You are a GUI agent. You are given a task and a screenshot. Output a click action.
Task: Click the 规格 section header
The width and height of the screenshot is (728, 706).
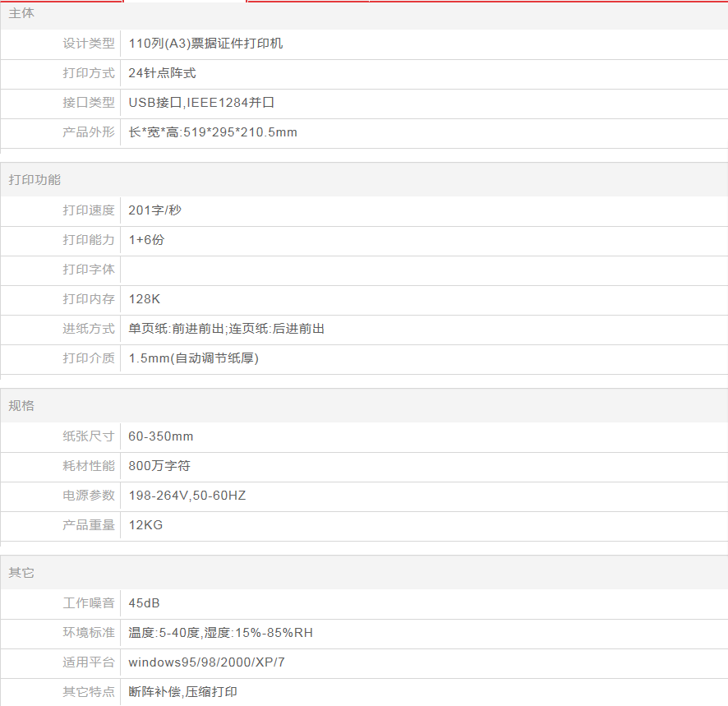22,406
